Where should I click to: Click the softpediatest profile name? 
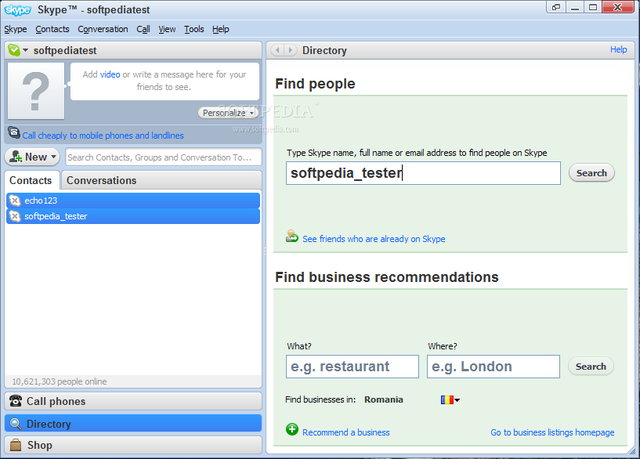pyautogui.click(x=65, y=50)
